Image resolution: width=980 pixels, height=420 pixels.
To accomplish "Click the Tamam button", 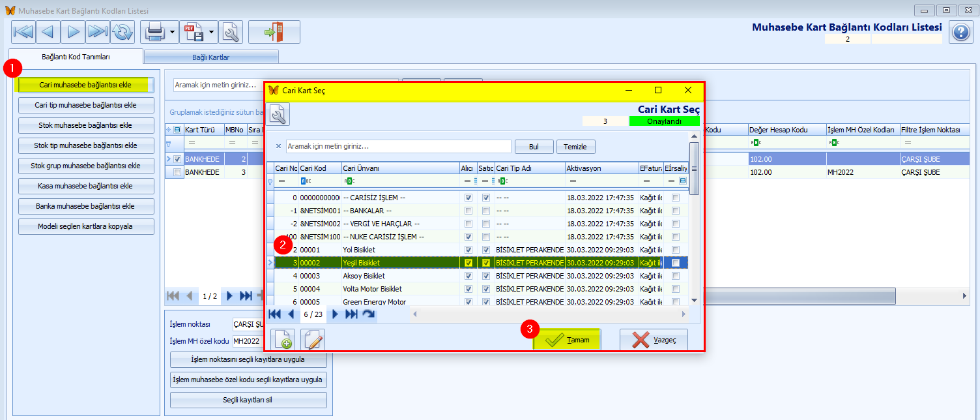I will pyautogui.click(x=567, y=340).
